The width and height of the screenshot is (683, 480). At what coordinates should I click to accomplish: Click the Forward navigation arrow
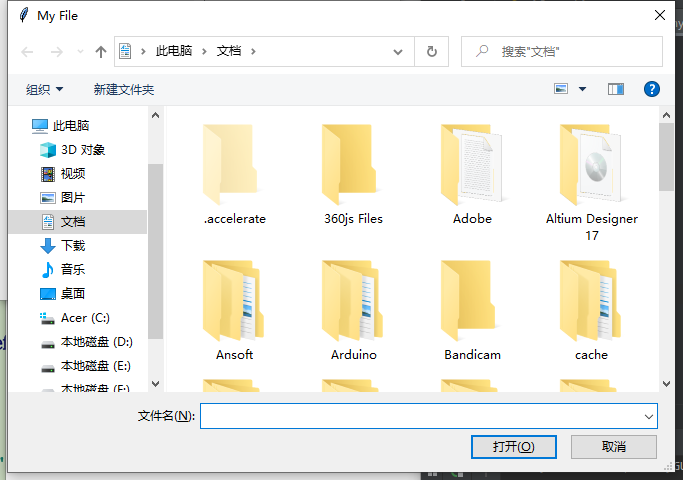click(57, 52)
